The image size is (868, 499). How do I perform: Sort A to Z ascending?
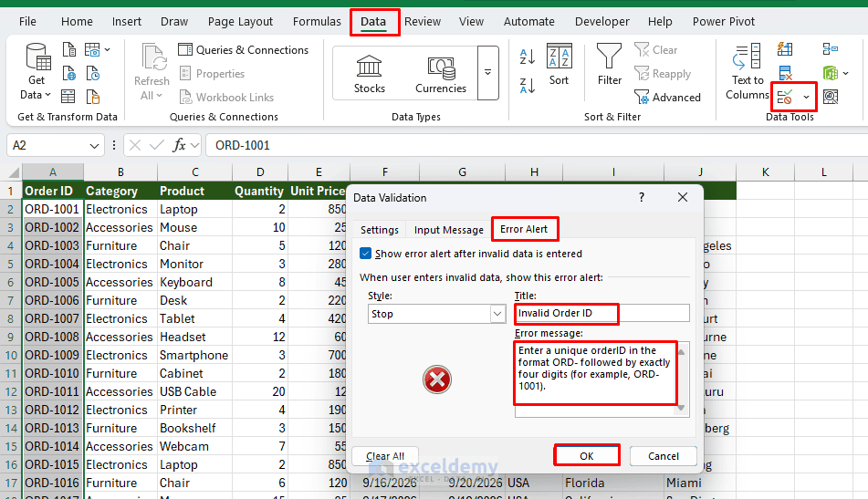528,57
